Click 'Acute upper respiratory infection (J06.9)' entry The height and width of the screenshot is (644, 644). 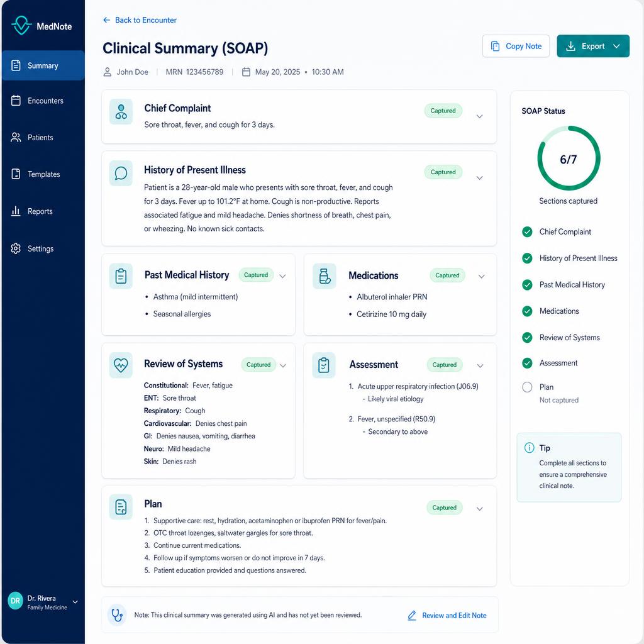[x=418, y=386]
